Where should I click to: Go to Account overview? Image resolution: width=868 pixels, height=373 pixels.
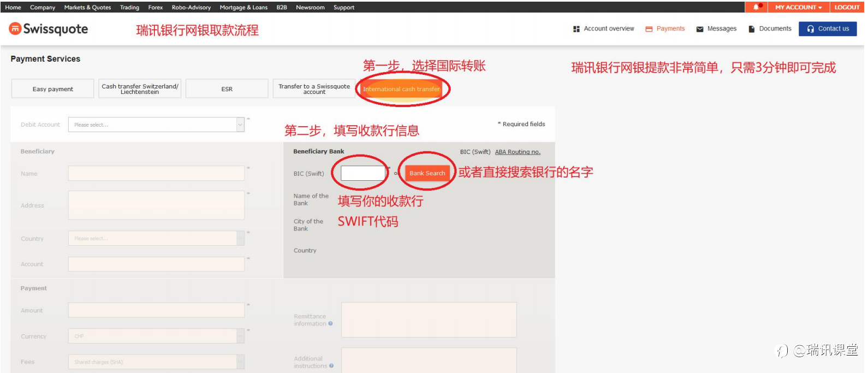coord(604,29)
